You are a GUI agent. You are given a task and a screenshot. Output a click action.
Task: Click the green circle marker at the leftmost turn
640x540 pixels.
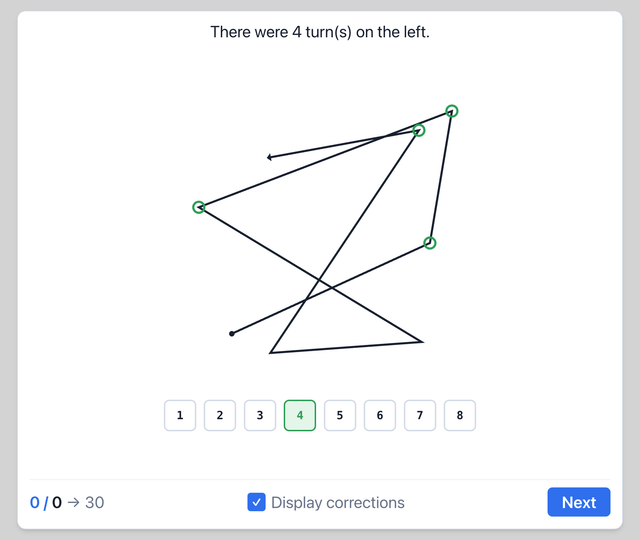tap(199, 207)
